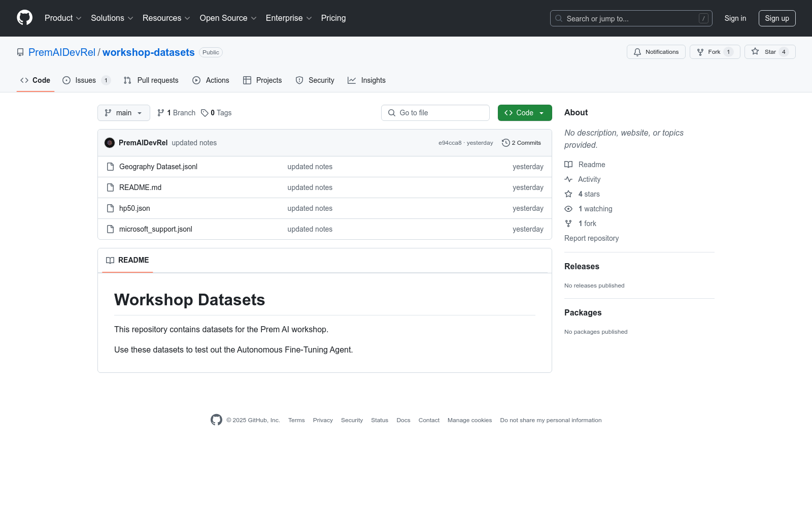Click file icon beside microsoft_support.jsonl
The height and width of the screenshot is (508, 812).
coord(110,229)
